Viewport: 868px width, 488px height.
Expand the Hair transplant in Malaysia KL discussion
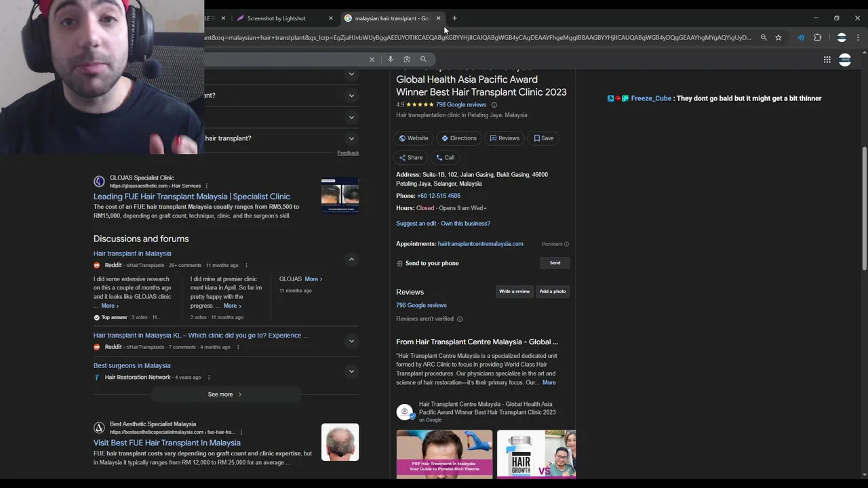351,342
